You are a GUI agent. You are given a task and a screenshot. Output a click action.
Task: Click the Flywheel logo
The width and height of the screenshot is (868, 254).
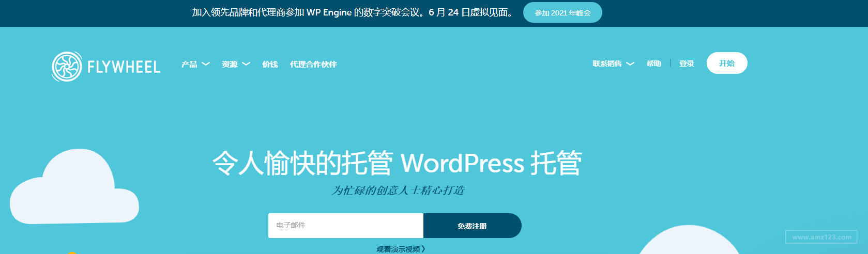[106, 67]
